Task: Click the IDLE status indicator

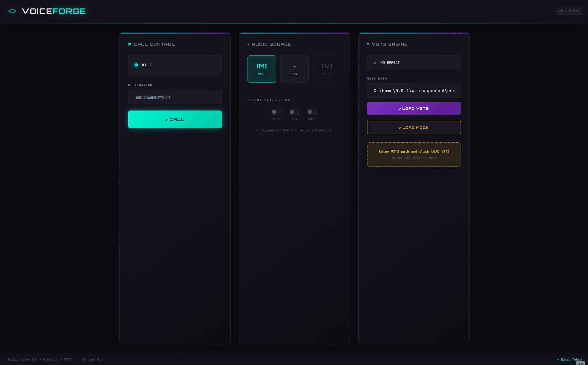Action: 175,65
